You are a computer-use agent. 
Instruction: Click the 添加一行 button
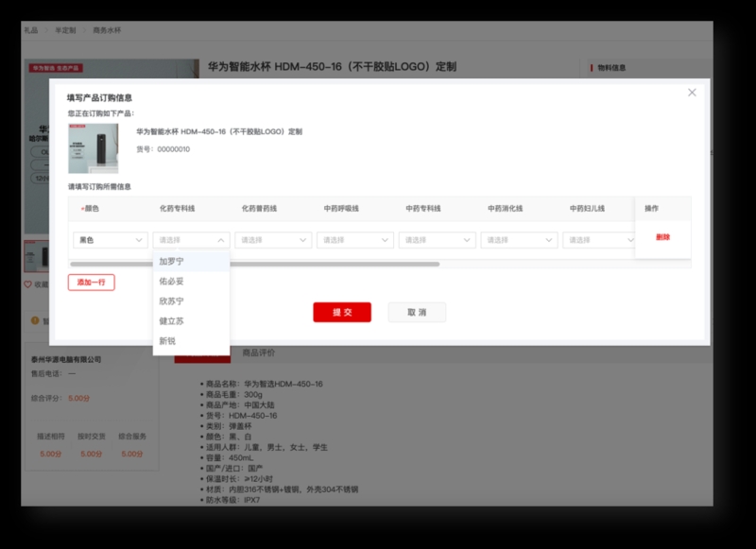91,283
